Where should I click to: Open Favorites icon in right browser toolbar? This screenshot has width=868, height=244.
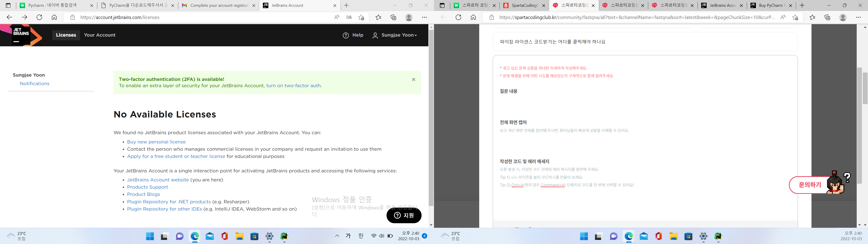point(812,17)
